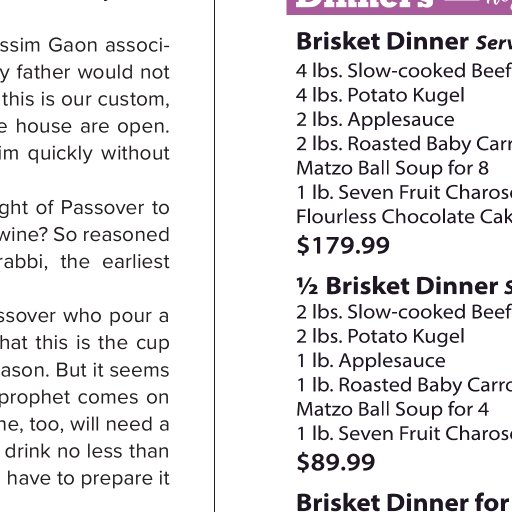Click 'Flourless Chocolate Cake' item

tap(404, 217)
